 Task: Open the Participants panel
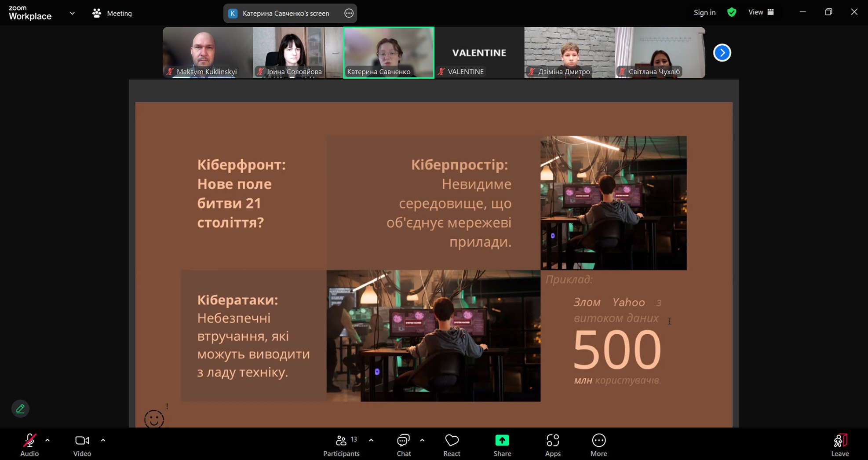pyautogui.click(x=341, y=445)
